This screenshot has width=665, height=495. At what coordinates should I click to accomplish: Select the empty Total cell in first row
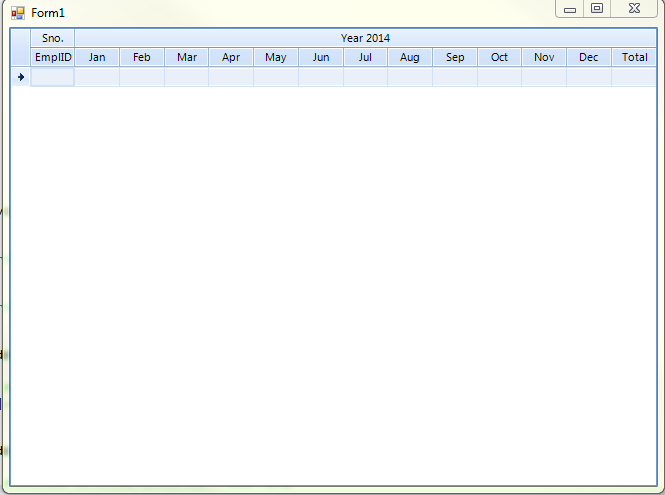634,77
